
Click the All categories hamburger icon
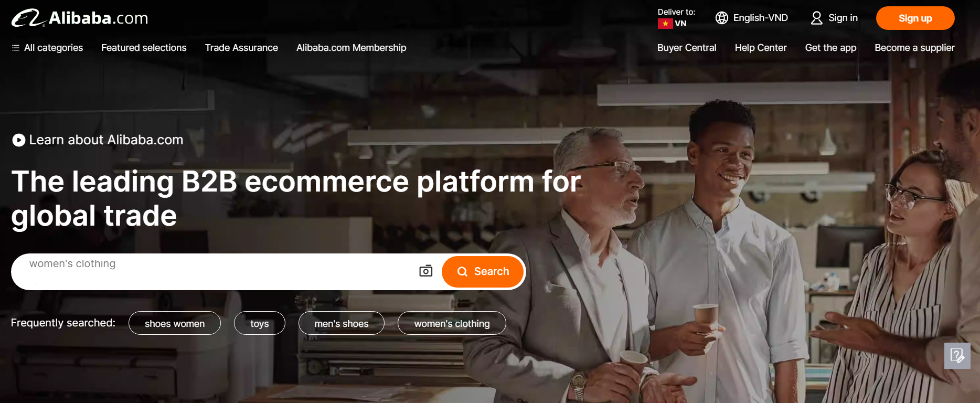point(16,48)
